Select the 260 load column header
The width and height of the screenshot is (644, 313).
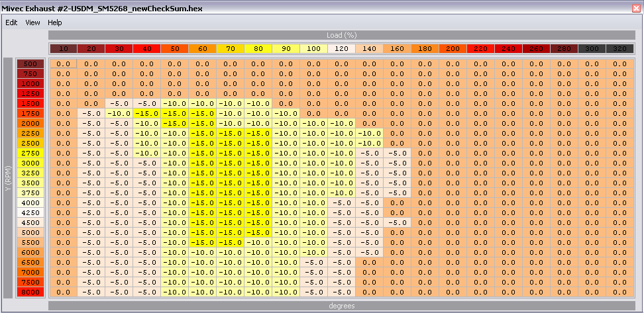tap(537, 48)
